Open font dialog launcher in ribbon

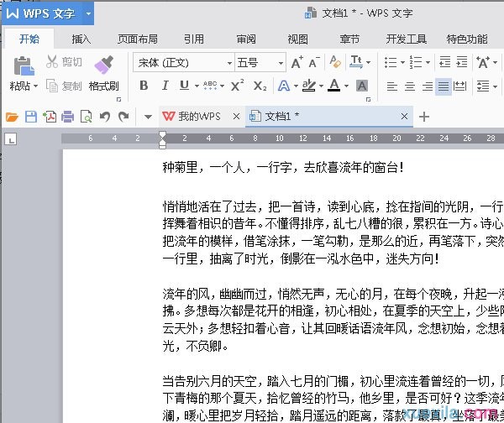[x=369, y=100]
